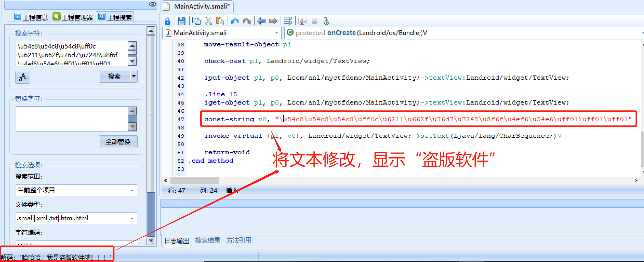The width and height of the screenshot is (644, 262).
Task: Open the 文件类型 dropdown with .smali|.xml
Action: click(x=76, y=218)
